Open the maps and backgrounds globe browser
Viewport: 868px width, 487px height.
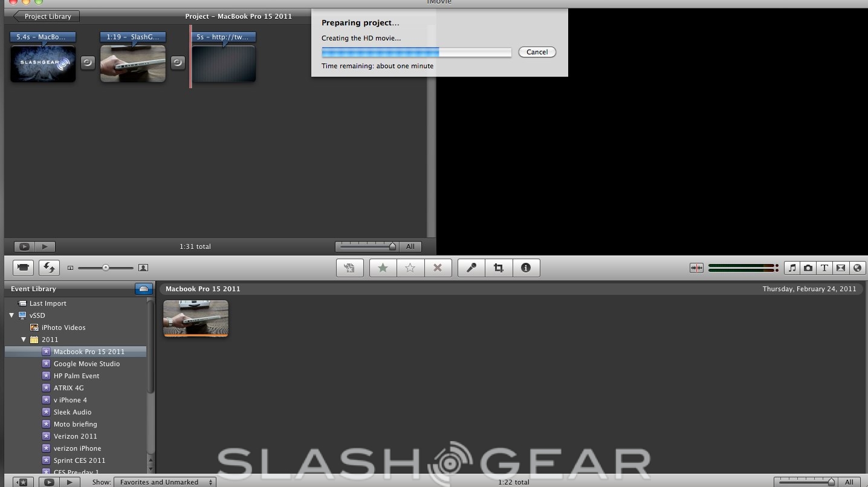(857, 268)
